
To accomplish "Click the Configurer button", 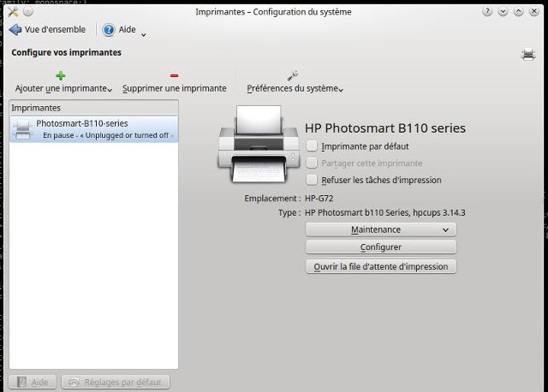I will tap(381, 247).
